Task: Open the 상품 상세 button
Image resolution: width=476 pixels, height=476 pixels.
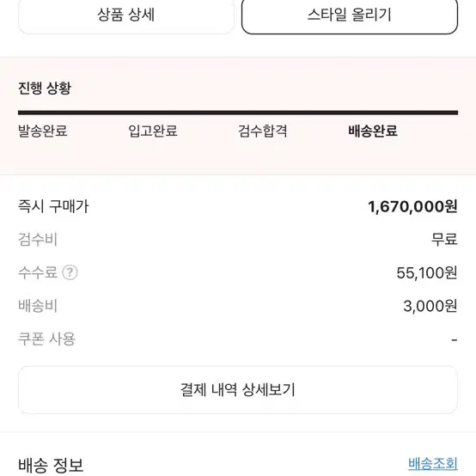Action: pos(126,15)
